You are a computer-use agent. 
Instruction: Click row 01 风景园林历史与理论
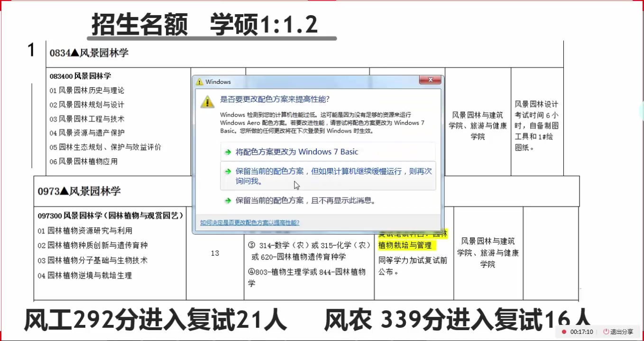[87, 90]
